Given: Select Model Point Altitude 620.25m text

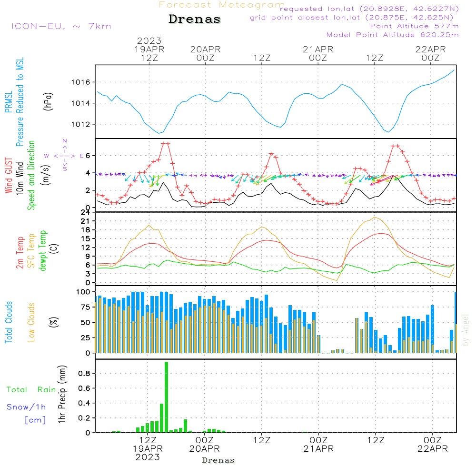Looking at the screenshot, I should (393, 35).
